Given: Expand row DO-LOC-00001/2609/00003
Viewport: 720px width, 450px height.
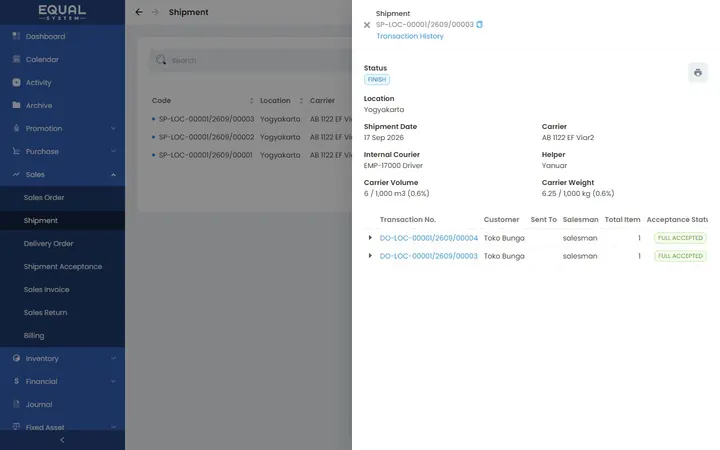Looking at the screenshot, I should click(x=370, y=255).
